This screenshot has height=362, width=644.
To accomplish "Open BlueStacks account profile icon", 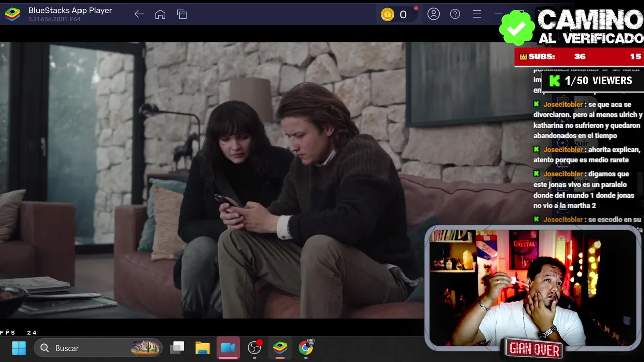I will (x=434, y=14).
